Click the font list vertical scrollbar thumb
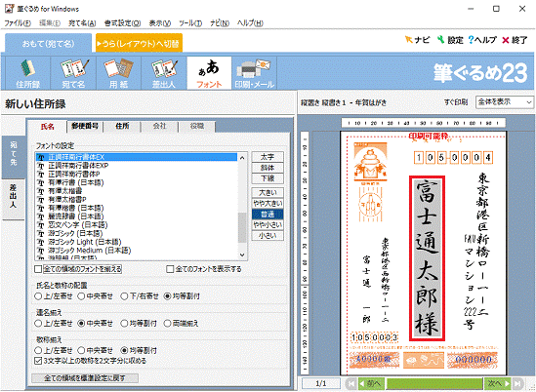536x392 pixels. pyautogui.click(x=242, y=227)
